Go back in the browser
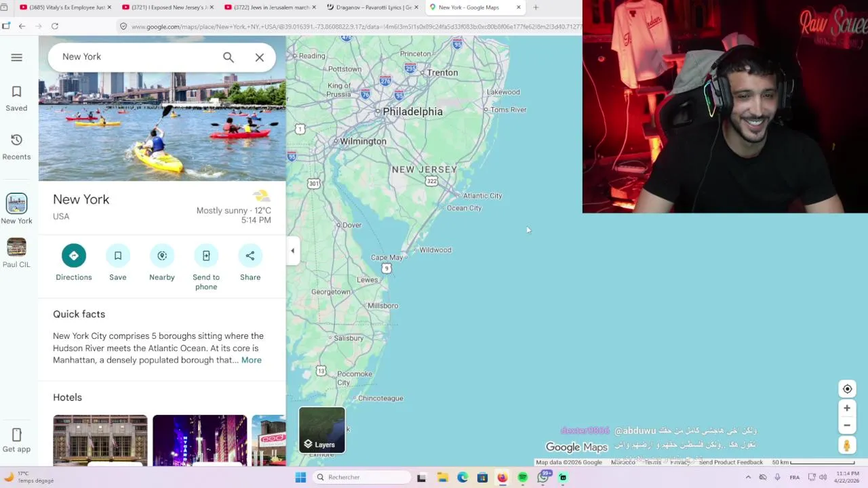 click(x=22, y=26)
